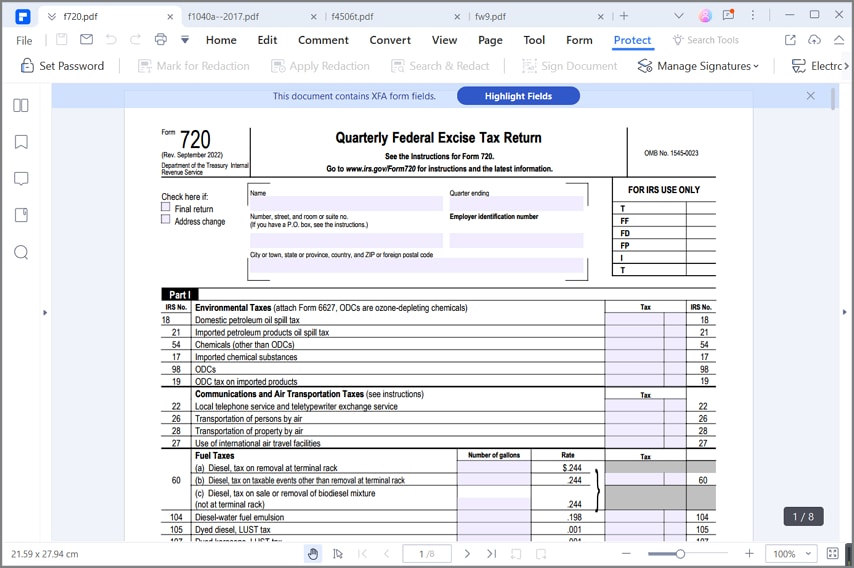Viewport: 854px width, 568px height.
Task: Expand the right side panel arrow
Action: (845, 312)
